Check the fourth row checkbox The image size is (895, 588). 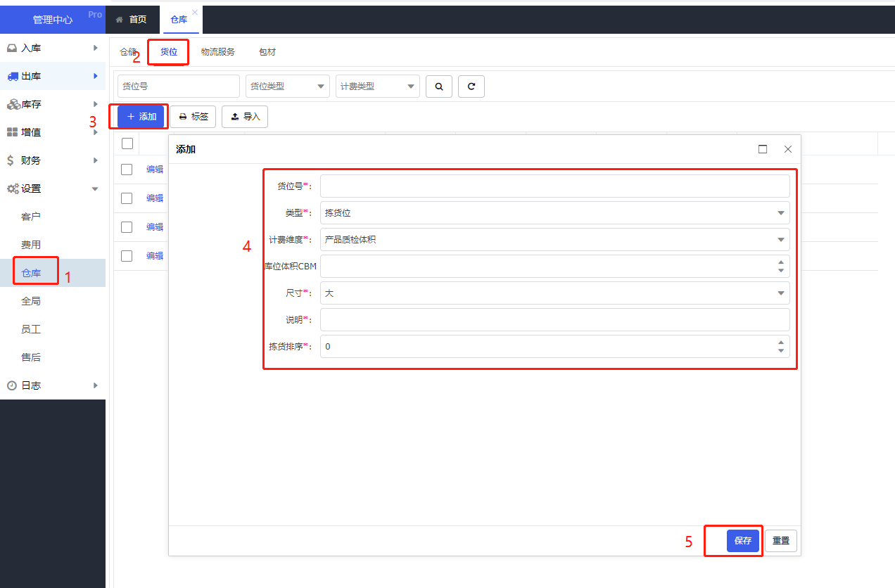tap(127, 256)
